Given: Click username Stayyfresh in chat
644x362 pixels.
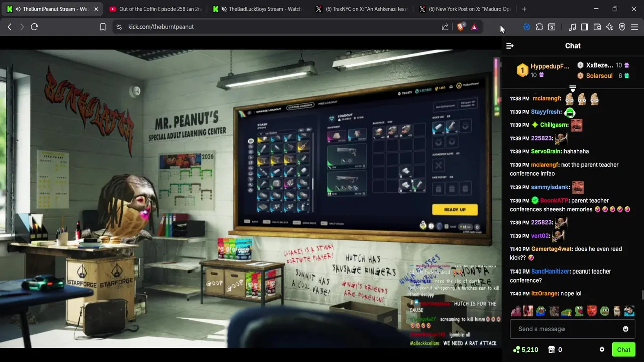Looking at the screenshot, I should 546,112.
